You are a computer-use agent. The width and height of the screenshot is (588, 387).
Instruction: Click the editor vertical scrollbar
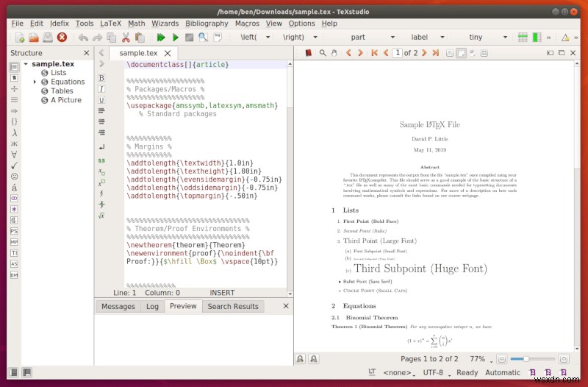pyautogui.click(x=290, y=179)
